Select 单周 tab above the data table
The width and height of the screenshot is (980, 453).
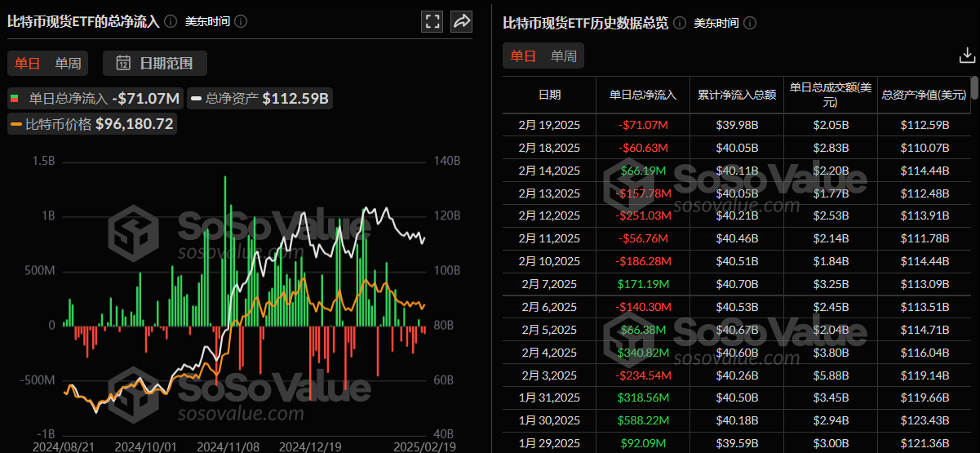tap(564, 56)
